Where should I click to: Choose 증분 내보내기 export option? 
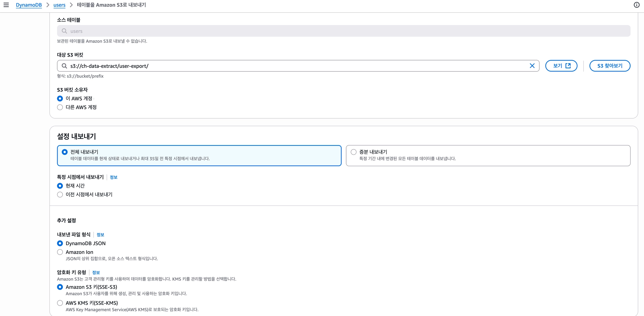(x=488, y=155)
